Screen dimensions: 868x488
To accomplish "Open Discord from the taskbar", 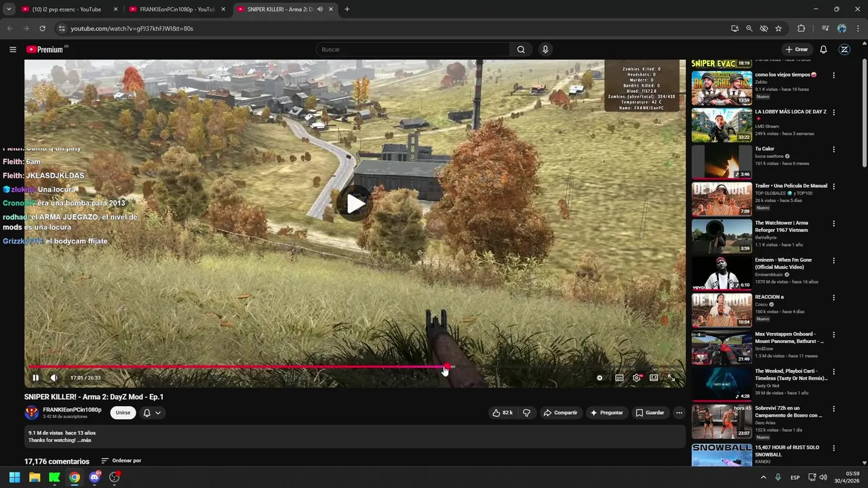I will (94, 477).
